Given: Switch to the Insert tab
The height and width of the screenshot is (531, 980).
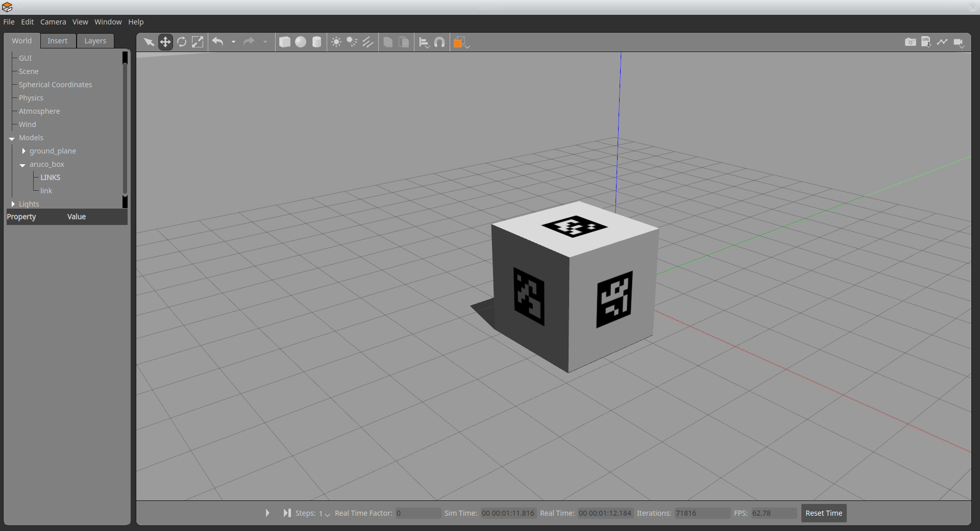Looking at the screenshot, I should coord(58,41).
